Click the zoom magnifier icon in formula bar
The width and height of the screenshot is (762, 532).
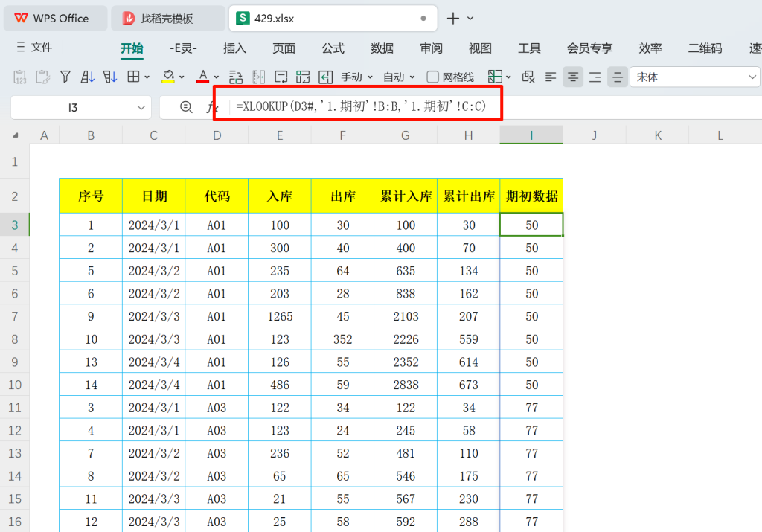pos(186,107)
